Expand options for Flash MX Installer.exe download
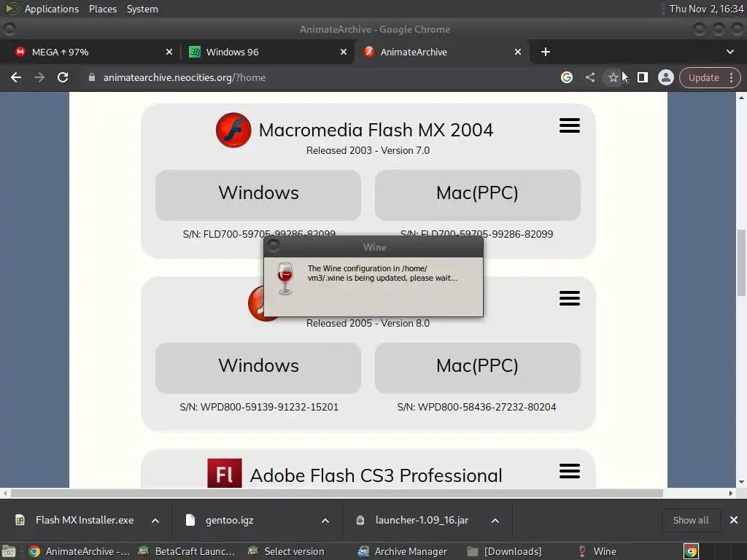This screenshot has width=747, height=560. (155, 521)
